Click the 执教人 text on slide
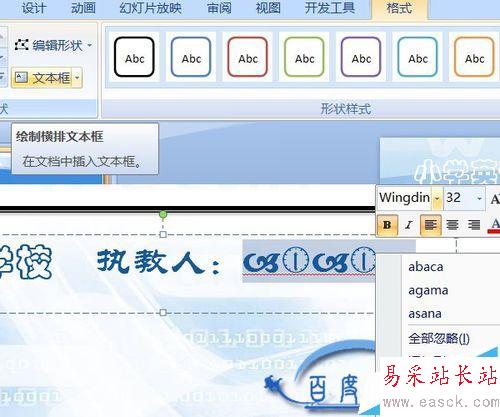 (159, 262)
